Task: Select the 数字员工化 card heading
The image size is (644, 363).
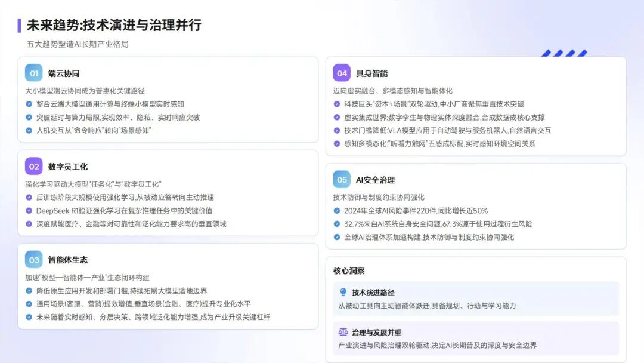Action: click(x=68, y=167)
